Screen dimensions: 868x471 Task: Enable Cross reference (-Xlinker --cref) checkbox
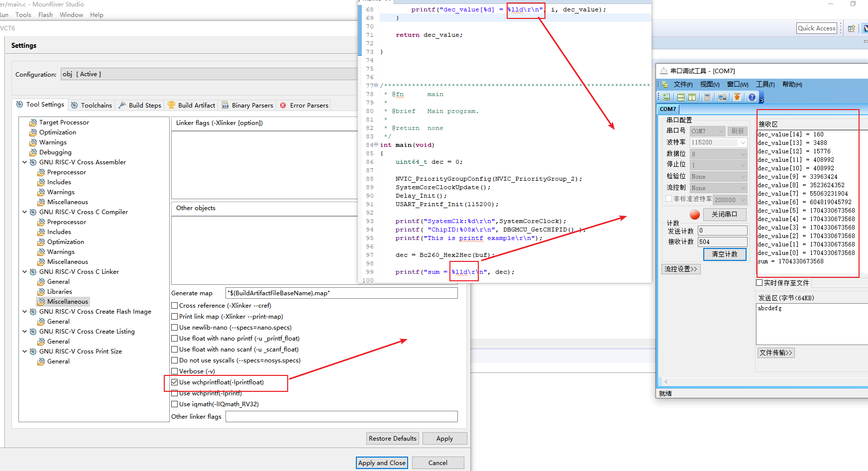pos(175,306)
